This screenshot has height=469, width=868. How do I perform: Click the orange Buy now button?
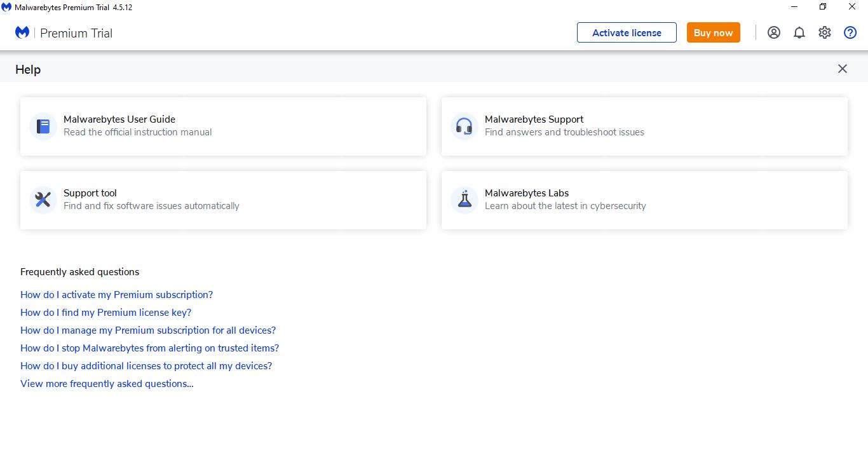[x=714, y=32]
